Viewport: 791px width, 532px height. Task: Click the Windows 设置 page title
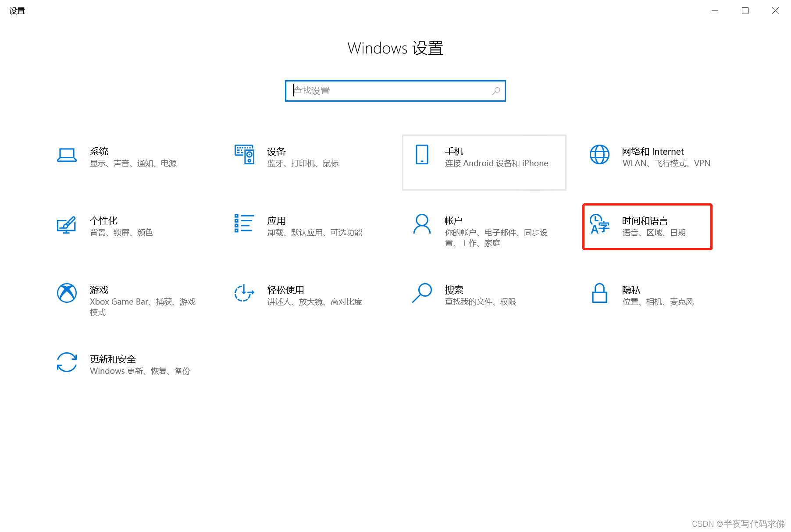[x=395, y=48]
